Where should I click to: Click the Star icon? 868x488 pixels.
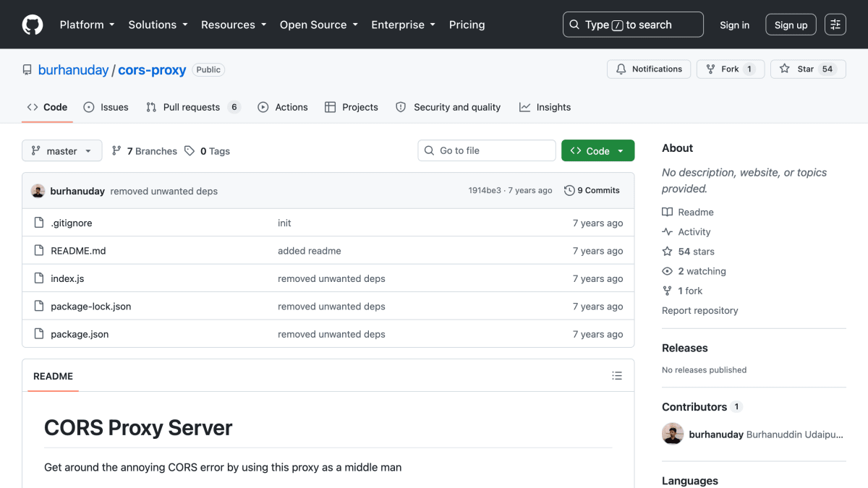tap(785, 69)
